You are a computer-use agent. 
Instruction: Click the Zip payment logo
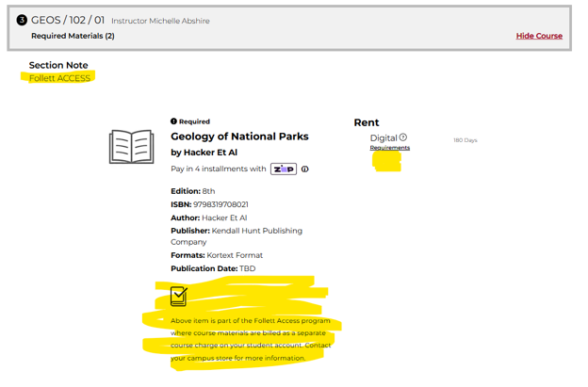(284, 169)
